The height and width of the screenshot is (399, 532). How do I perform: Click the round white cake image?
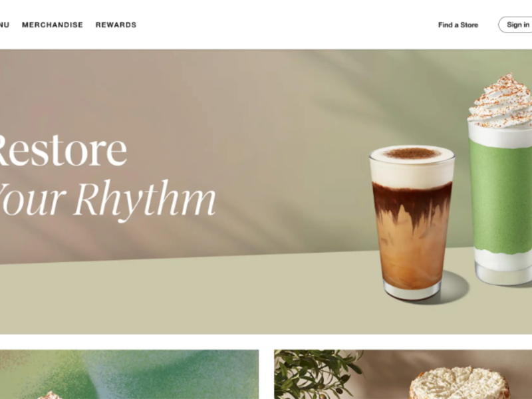click(x=459, y=384)
